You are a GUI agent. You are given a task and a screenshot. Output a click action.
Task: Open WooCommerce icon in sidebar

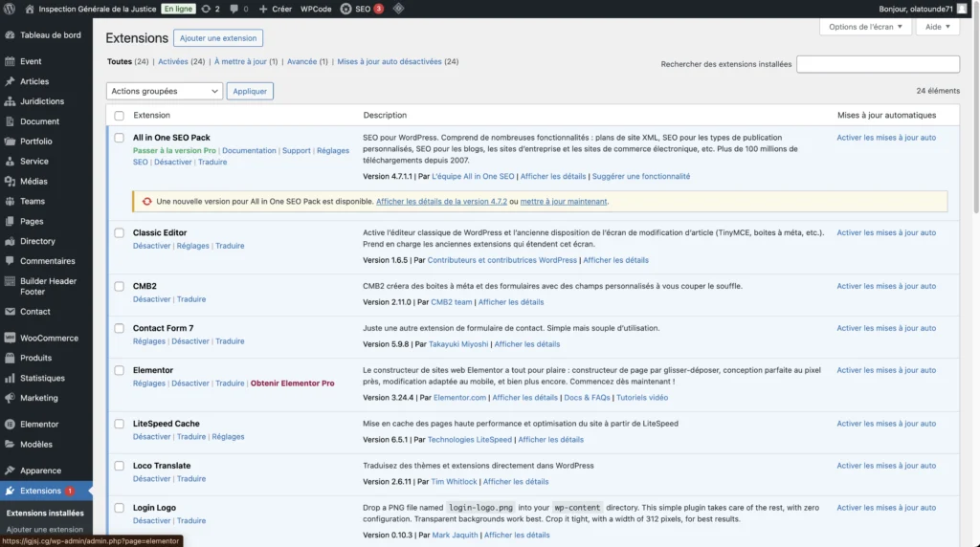pyautogui.click(x=10, y=338)
